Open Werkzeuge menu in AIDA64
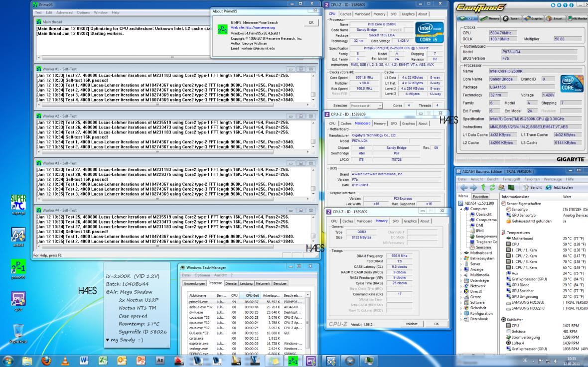 click(553, 179)
